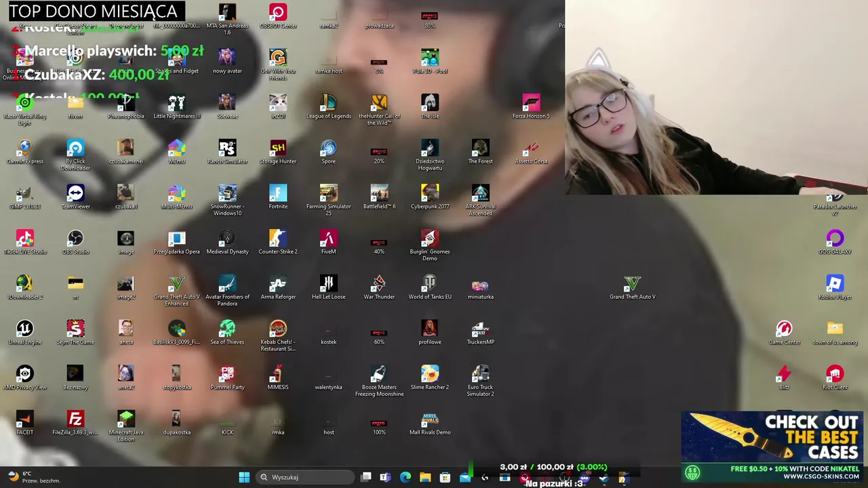Launch Assetto Corsa shortcut
Screen dimensions: 868x488
531,152
